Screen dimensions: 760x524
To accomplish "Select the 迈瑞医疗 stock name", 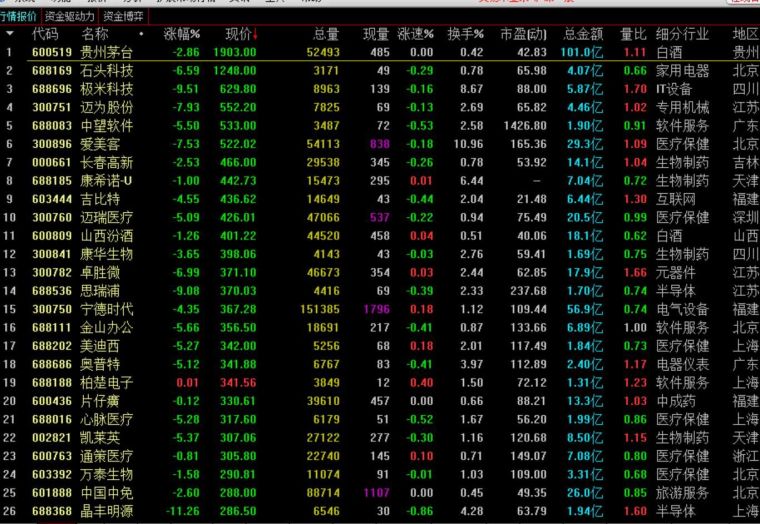I will pyautogui.click(x=107, y=218).
